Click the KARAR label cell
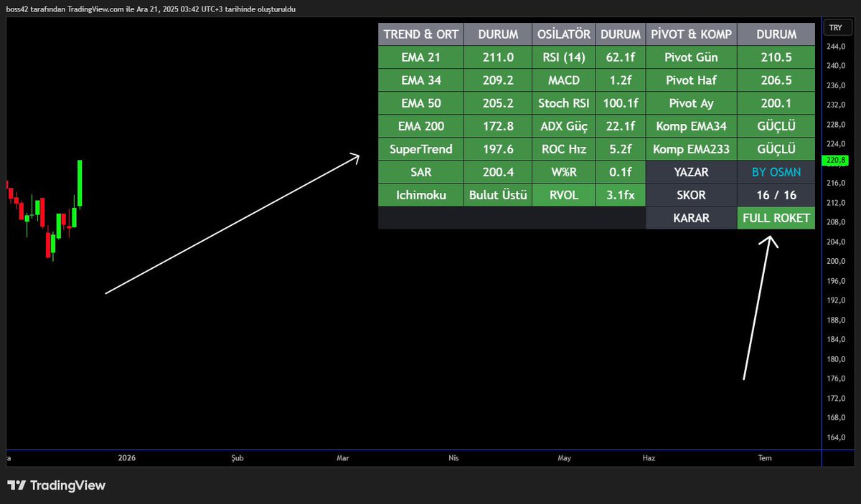 [691, 218]
